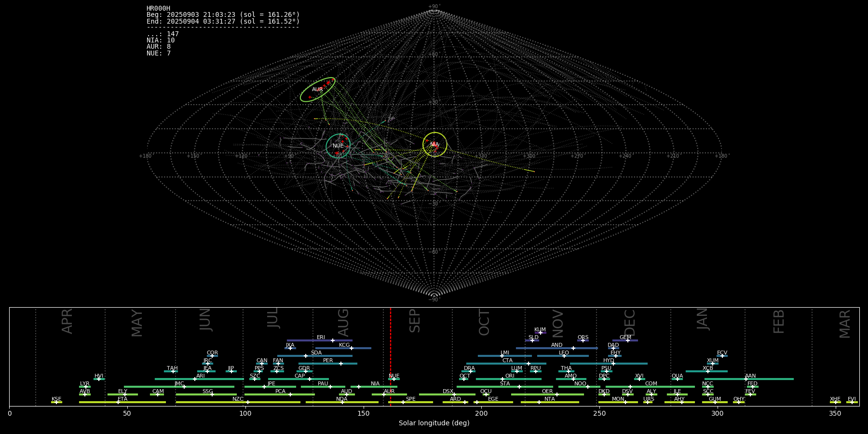The width and height of the screenshot is (868, 434).
Task: Click the ECV shower label on the timeline
Action: [x=722, y=353]
